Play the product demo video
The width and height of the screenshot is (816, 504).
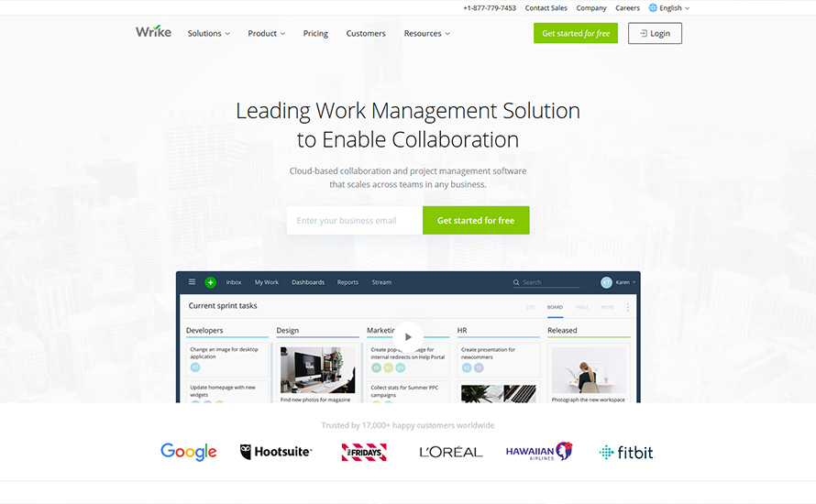(408, 336)
